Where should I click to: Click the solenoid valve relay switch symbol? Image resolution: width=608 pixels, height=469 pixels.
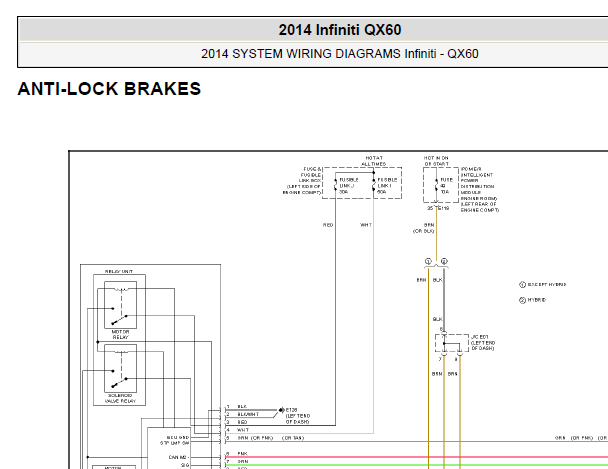121,368
